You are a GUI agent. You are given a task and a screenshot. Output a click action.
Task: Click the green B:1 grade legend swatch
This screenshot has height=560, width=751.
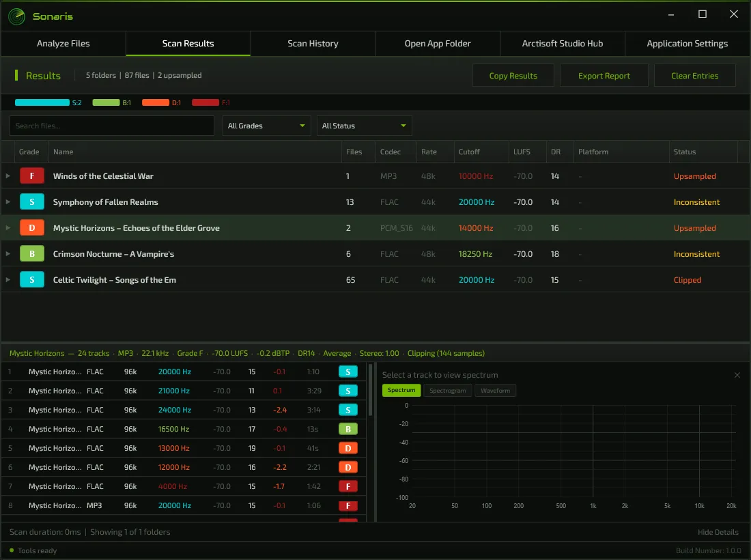(106, 102)
